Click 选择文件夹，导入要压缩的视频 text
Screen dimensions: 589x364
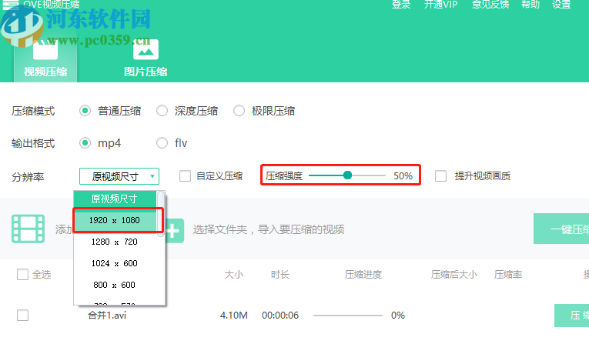tap(269, 229)
